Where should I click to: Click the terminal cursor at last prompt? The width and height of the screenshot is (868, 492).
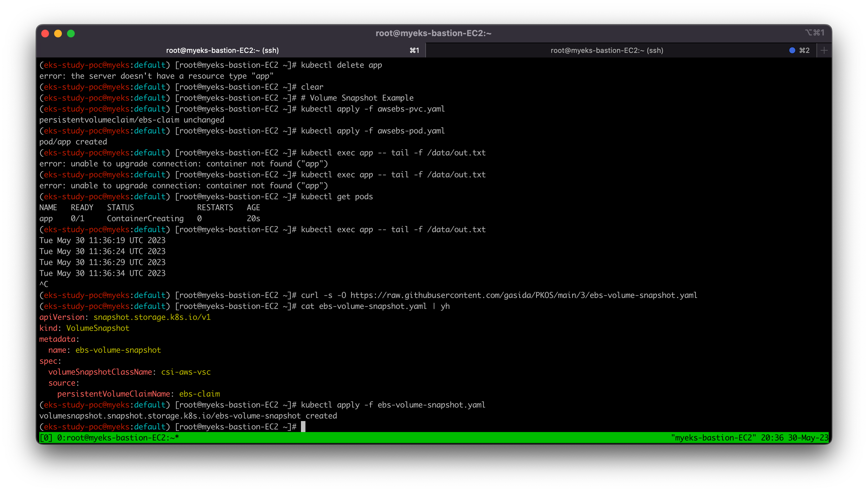[303, 427]
